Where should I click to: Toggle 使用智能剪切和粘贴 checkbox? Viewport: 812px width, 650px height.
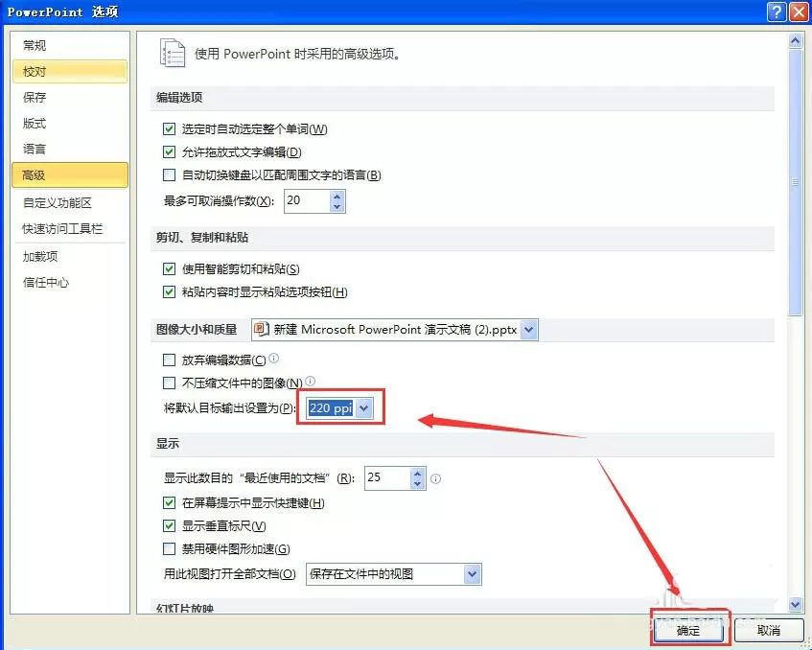(x=169, y=268)
